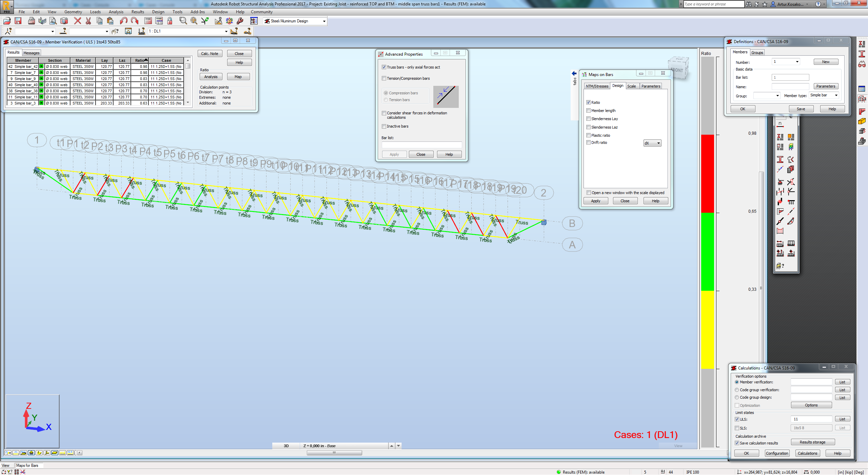This screenshot has height=475, width=868.
Task: Click the Print preview toolbar icon
Action: point(53,21)
